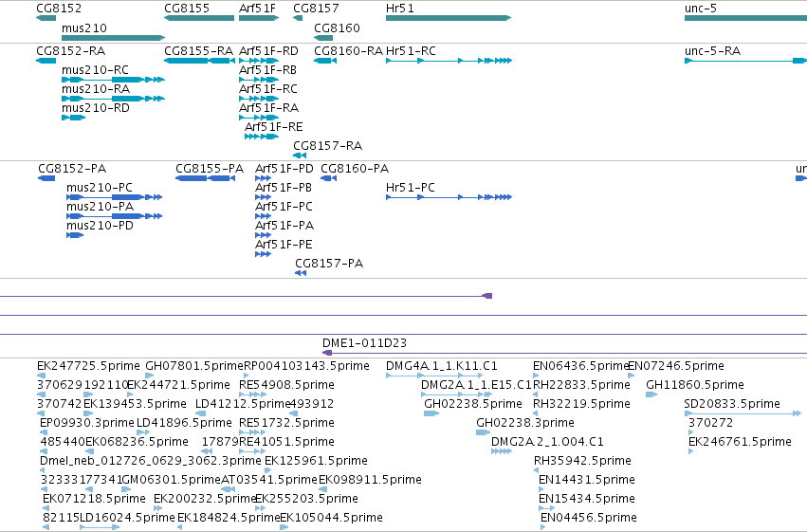Click EST EK247725.5prime
This screenshot has height=532, width=807.
(x=88, y=366)
